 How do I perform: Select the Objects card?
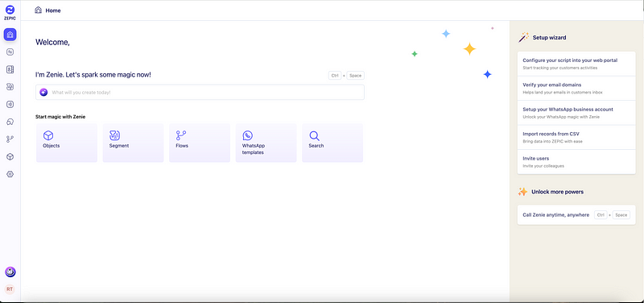(x=67, y=143)
